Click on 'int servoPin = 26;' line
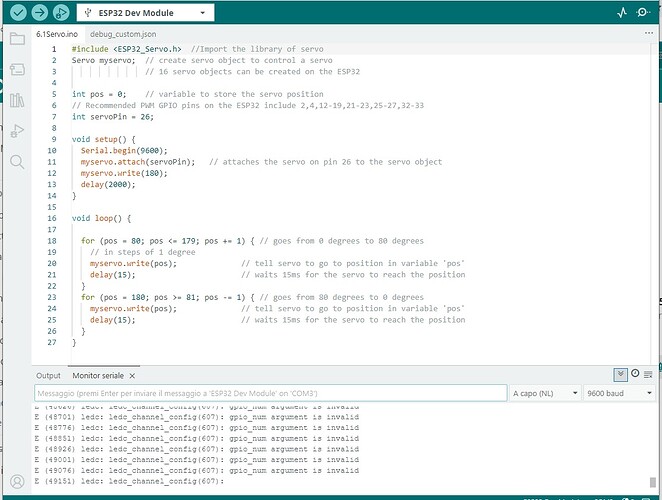Screen dimensions: 662x500 (113, 117)
